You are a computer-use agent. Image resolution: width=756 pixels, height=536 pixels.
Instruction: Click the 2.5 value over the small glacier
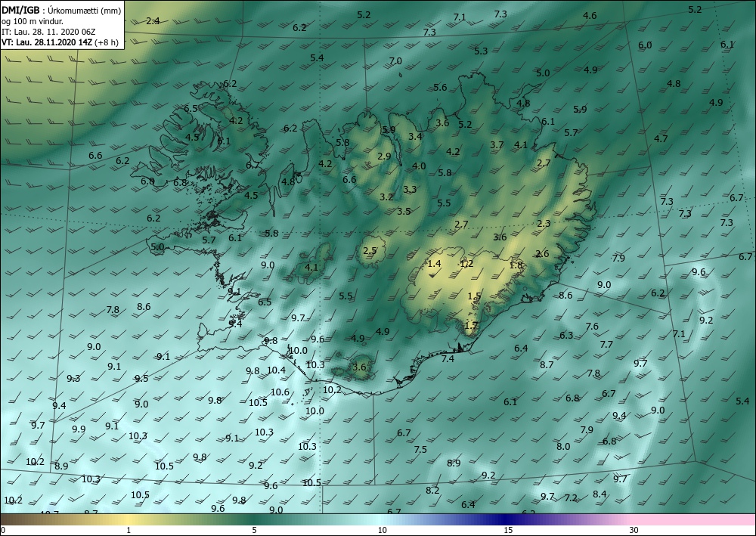click(x=370, y=251)
